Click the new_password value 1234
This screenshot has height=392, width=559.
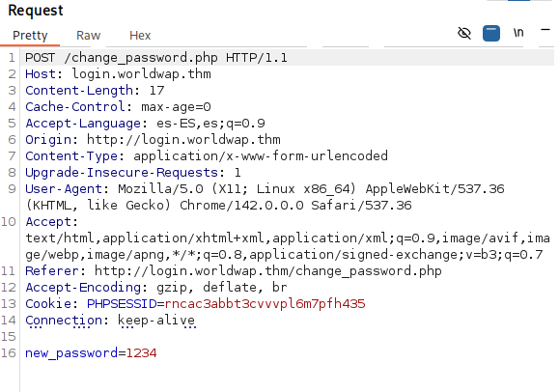(x=142, y=352)
